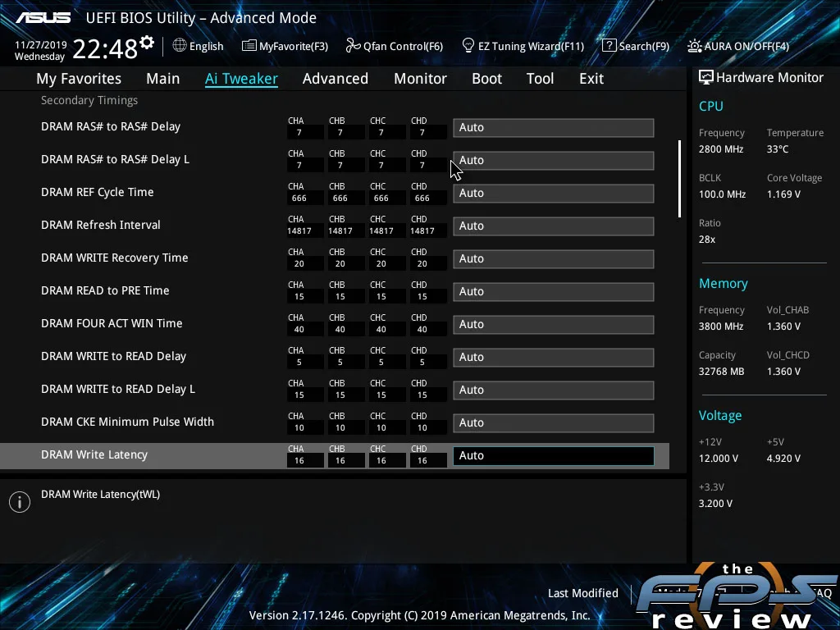The height and width of the screenshot is (630, 840).
Task: Click the DRAM RAS# to RAS# Delay label
Action: point(111,126)
